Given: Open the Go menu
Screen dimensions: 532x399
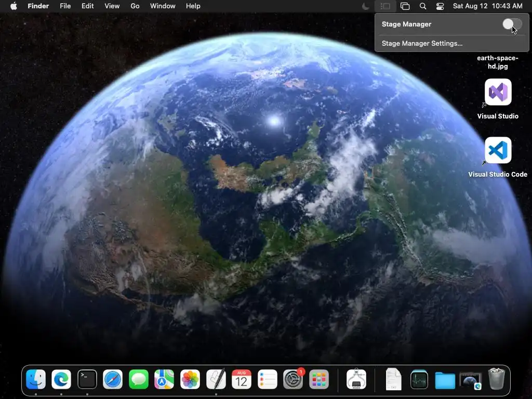Looking at the screenshot, I should [135, 6].
